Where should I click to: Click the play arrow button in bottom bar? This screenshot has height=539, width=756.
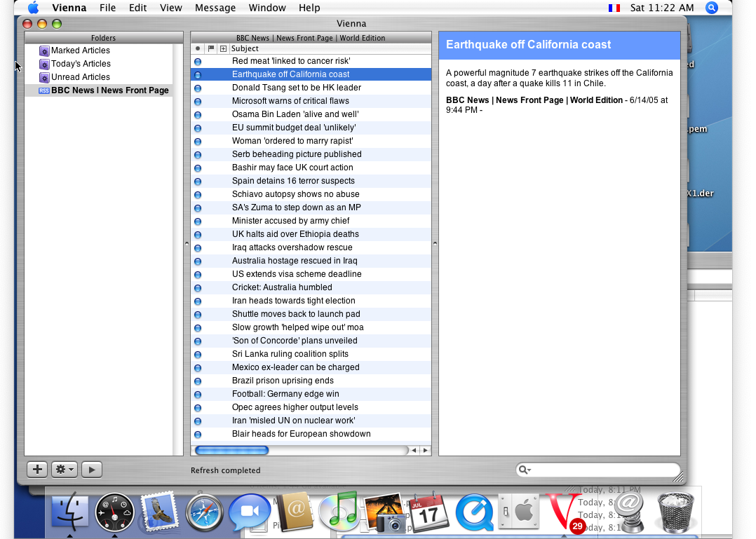[x=92, y=469]
